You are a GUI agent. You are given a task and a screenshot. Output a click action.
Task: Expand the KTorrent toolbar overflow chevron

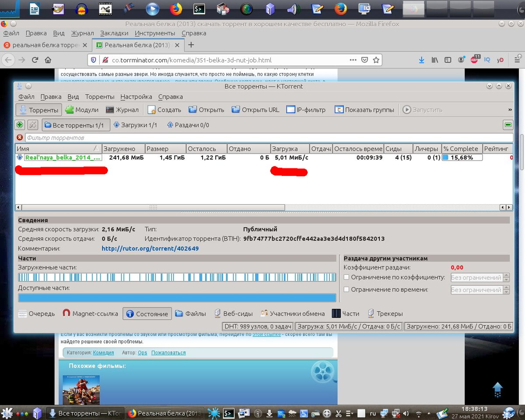(510, 110)
